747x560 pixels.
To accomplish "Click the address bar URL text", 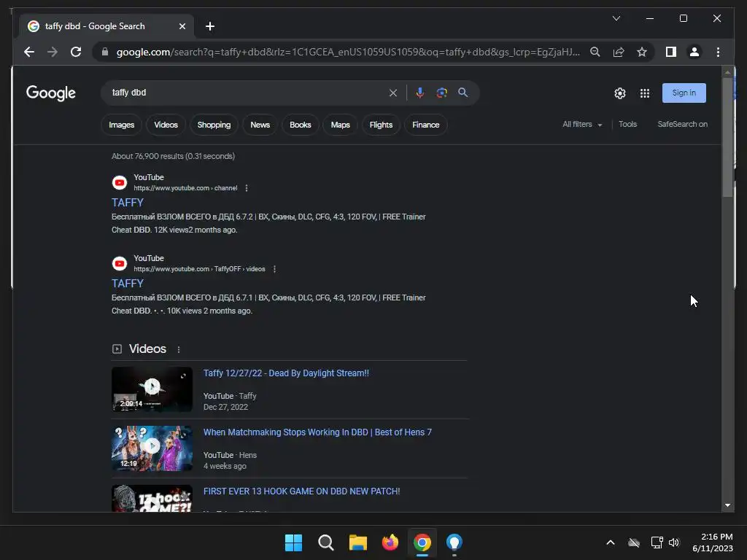I will [x=348, y=52].
